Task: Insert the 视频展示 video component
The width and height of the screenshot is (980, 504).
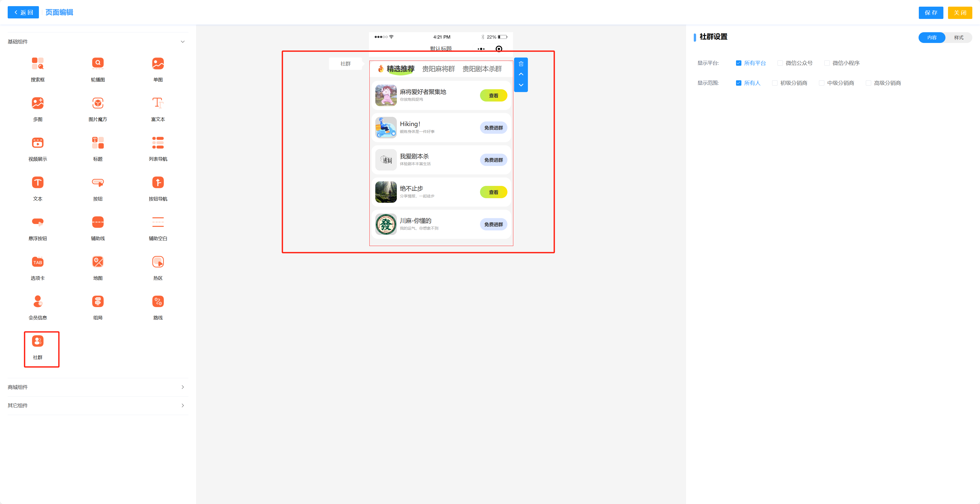Action: pos(37,143)
